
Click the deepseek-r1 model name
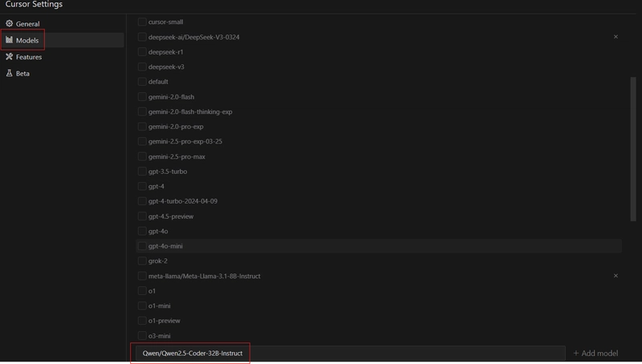[x=165, y=52]
